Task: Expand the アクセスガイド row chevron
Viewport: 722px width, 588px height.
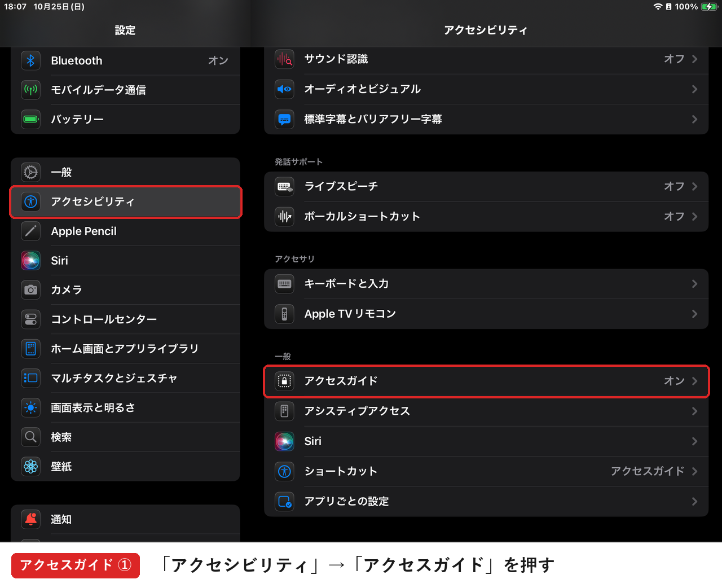Action: click(694, 381)
